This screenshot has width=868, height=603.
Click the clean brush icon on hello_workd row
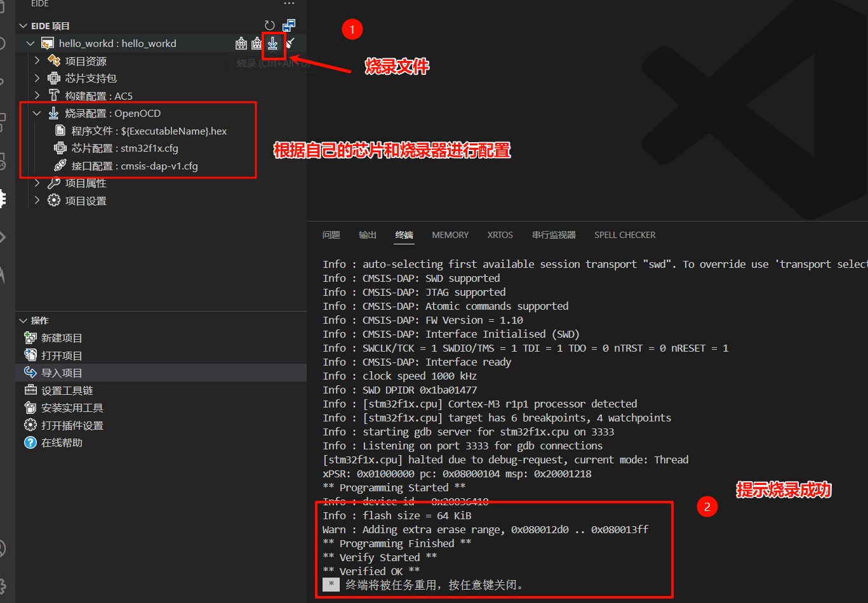(290, 43)
